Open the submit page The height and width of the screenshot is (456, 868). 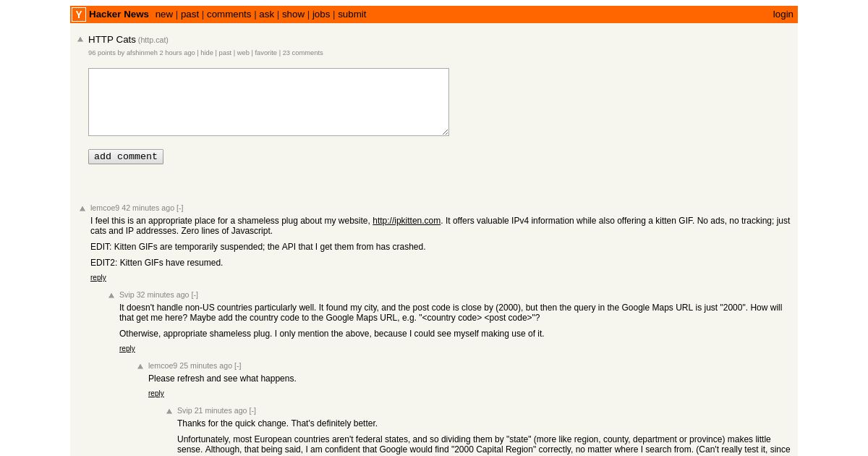352,14
